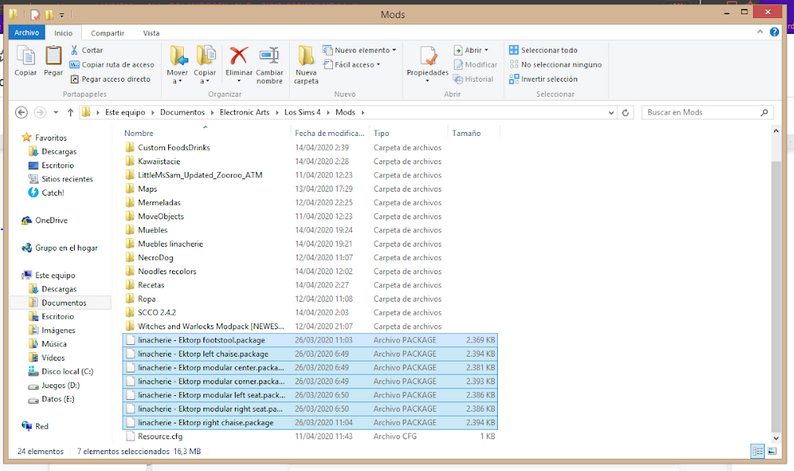Click Copiar ruta de acceso
Image resolution: width=794 pixels, height=471 pixels.
[112, 64]
